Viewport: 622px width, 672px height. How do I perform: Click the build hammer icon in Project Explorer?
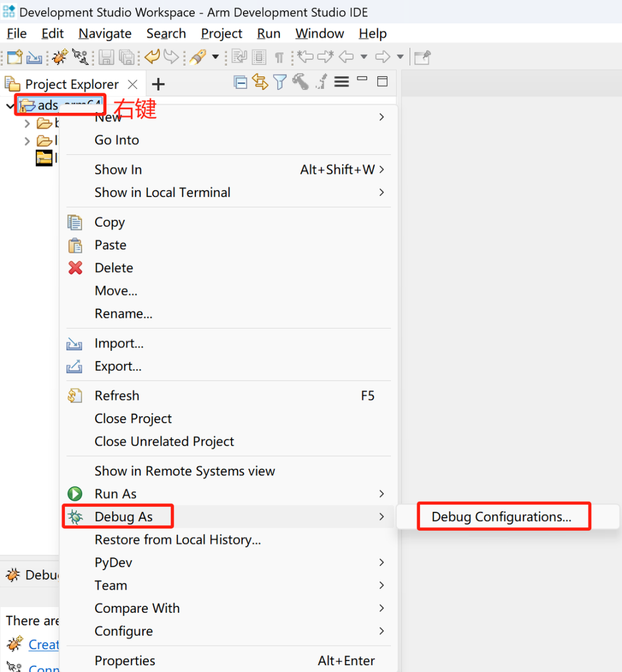[300, 82]
